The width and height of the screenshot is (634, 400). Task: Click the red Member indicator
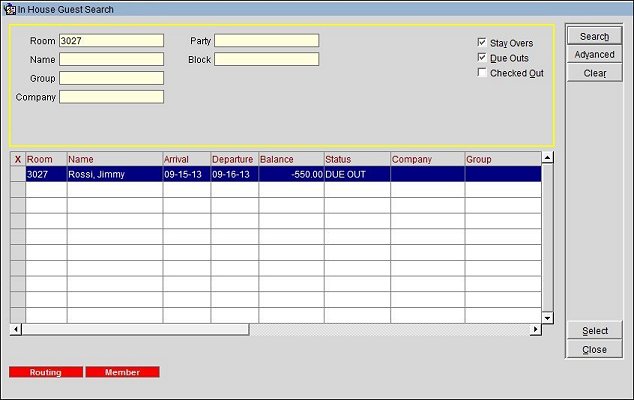[x=122, y=372]
